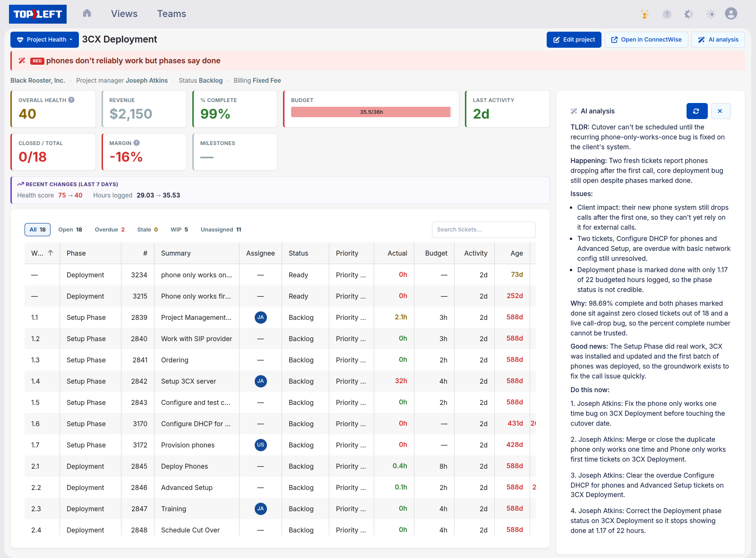Click the budget 35.5/36h progress bar
Screen dimensions: 756x558
click(371, 112)
